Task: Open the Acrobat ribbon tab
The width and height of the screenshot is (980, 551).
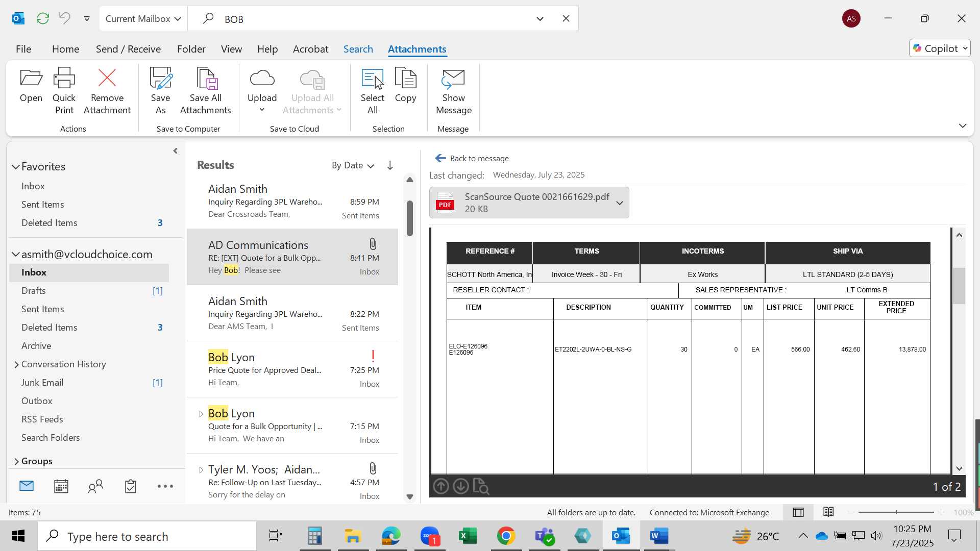Action: [310, 49]
